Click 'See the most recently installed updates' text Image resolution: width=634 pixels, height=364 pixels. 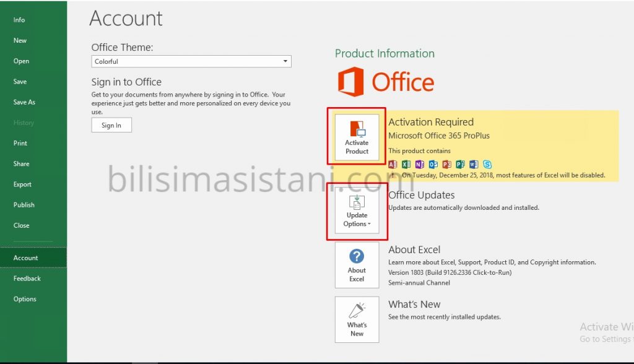[x=445, y=317]
